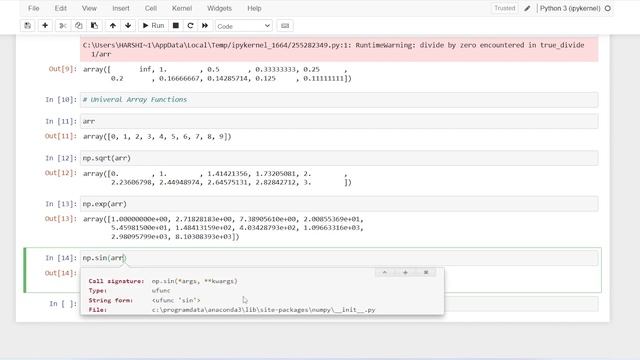Copy selected cells icon
This screenshot has height=360, width=640.
tap(78, 26)
